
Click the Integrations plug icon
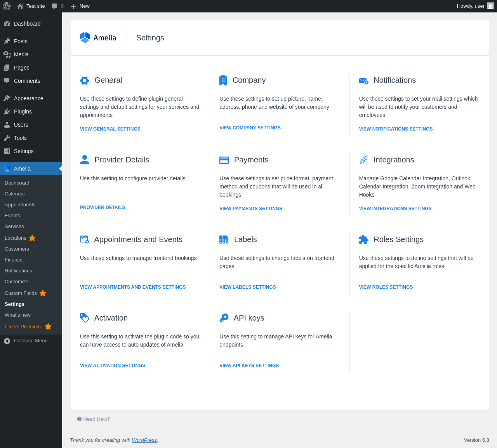[364, 160]
